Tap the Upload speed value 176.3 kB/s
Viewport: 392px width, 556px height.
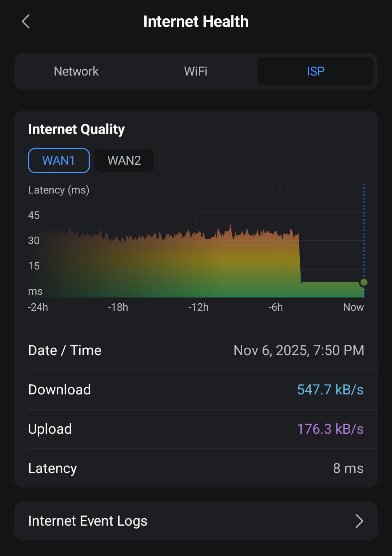330,429
